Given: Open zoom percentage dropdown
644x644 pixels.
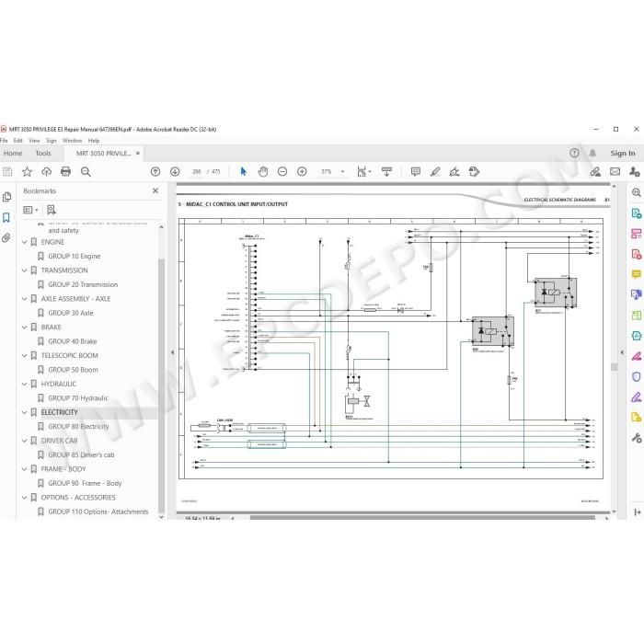Looking at the screenshot, I should [342, 172].
